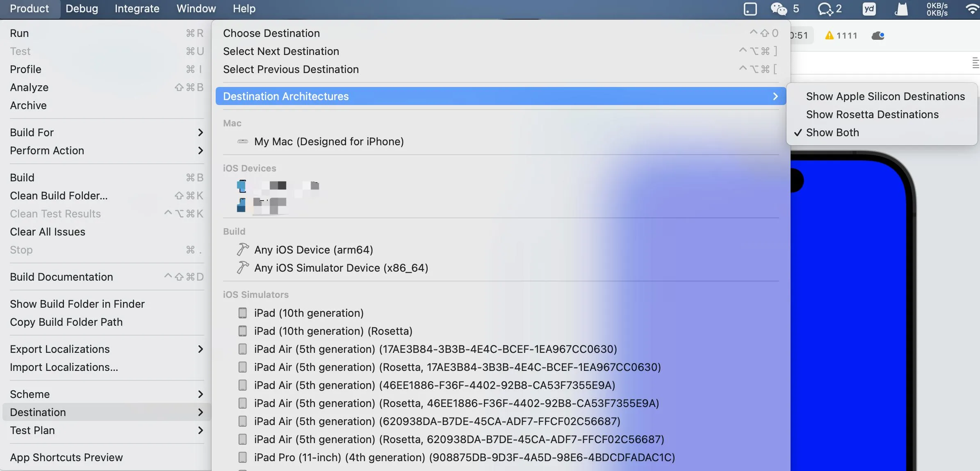The width and height of the screenshot is (980, 471).
Task: Select My Mac (Designed for iPhone) destination
Action: 328,142
